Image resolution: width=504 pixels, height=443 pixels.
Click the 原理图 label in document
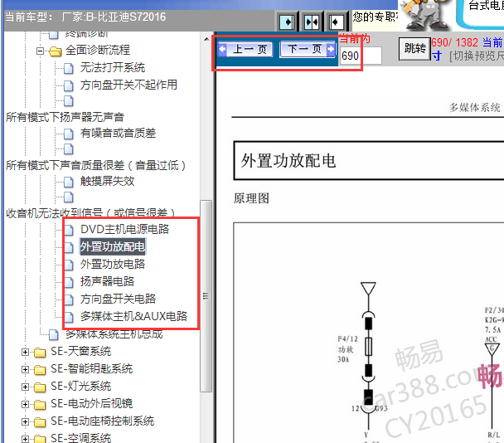click(251, 198)
